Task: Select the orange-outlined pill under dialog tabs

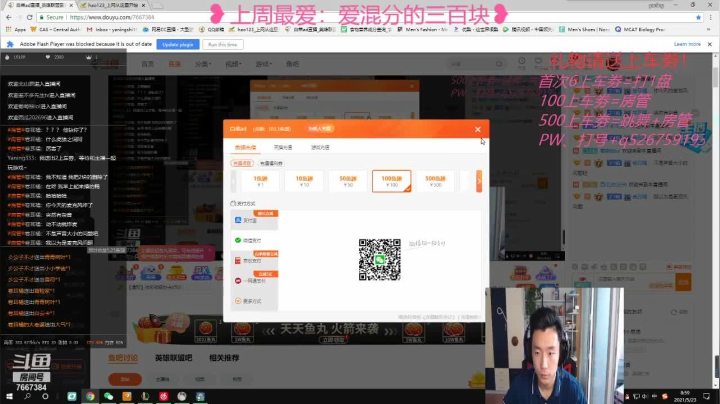Action: coord(242,163)
